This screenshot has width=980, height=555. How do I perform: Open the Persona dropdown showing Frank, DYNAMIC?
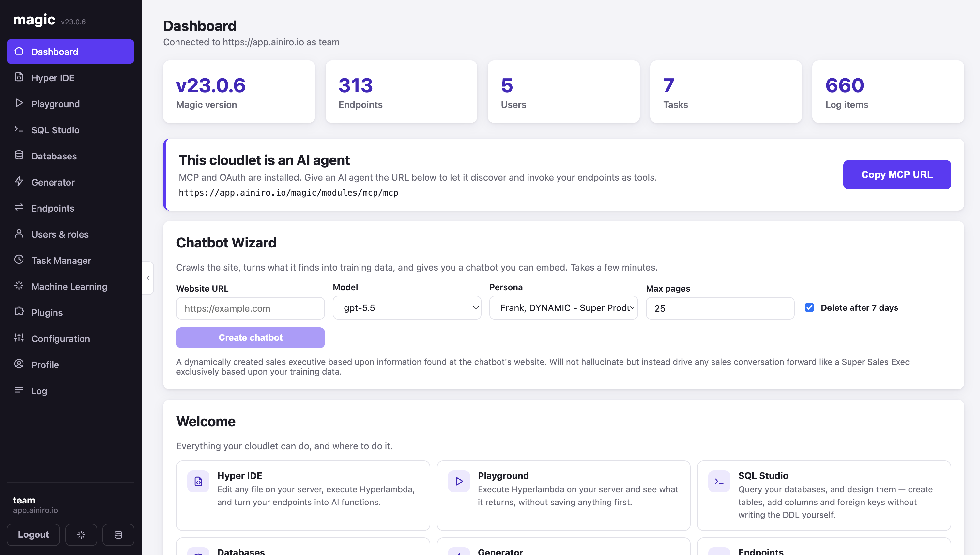pyautogui.click(x=564, y=308)
